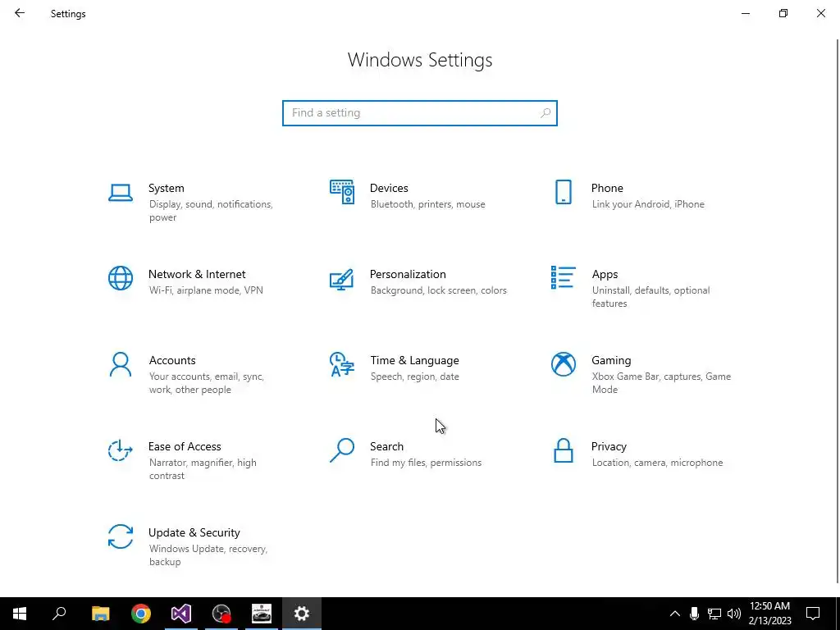Restore down the Settings window
The image size is (840, 630).
[783, 13]
